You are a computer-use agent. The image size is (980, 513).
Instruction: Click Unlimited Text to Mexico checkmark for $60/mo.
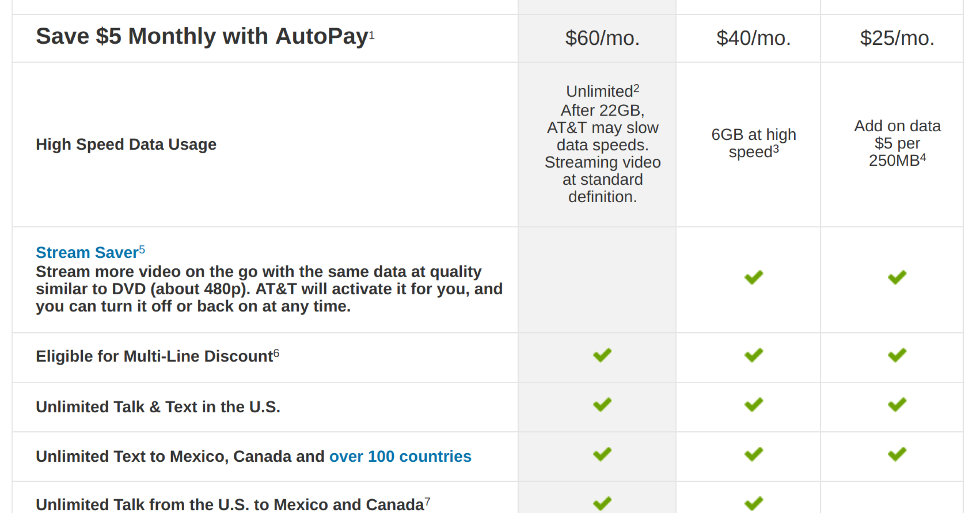(x=602, y=454)
